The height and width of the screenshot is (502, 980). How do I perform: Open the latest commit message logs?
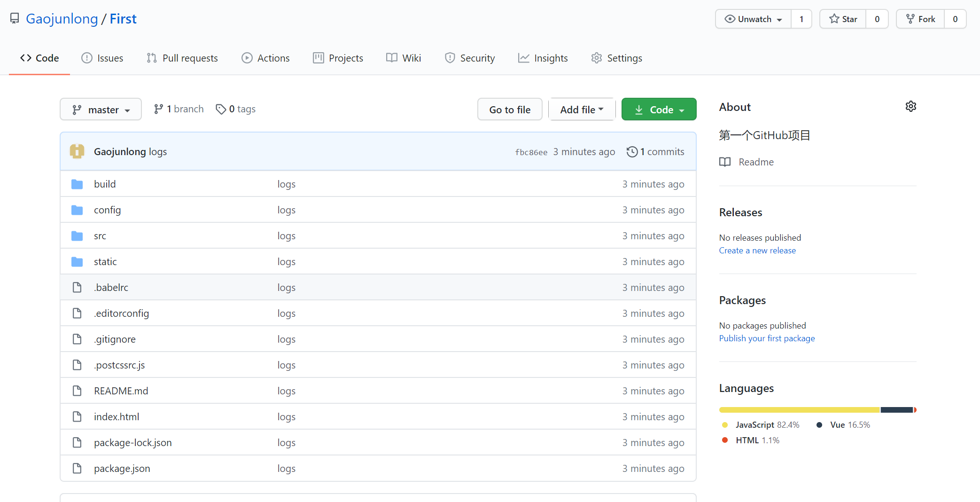pyautogui.click(x=158, y=152)
